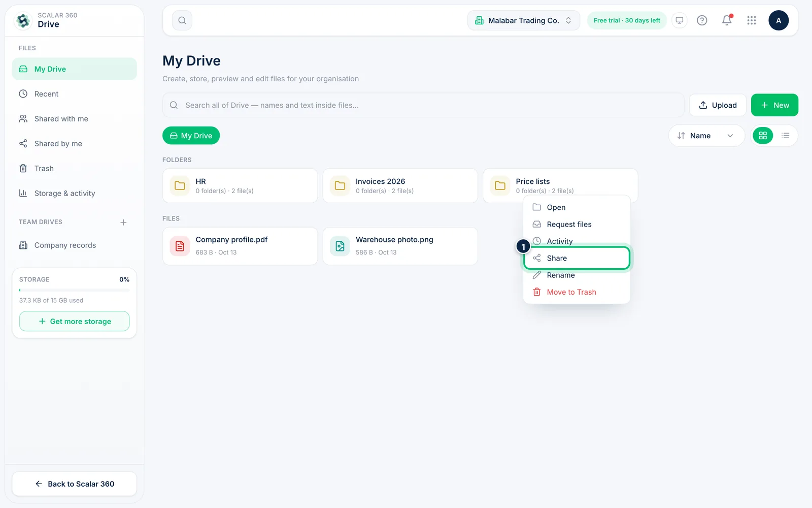Click Back to Scalar 360 button
The image size is (812, 508).
(74, 484)
